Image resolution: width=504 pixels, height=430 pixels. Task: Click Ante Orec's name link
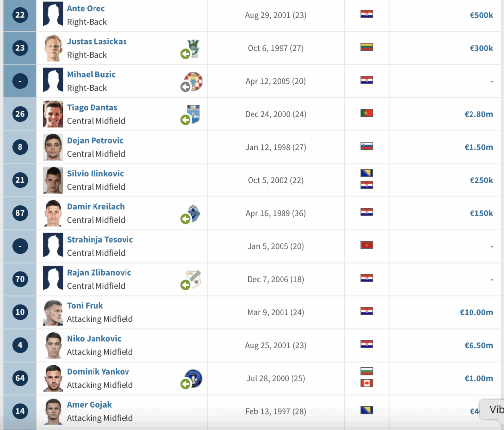pyautogui.click(x=86, y=9)
